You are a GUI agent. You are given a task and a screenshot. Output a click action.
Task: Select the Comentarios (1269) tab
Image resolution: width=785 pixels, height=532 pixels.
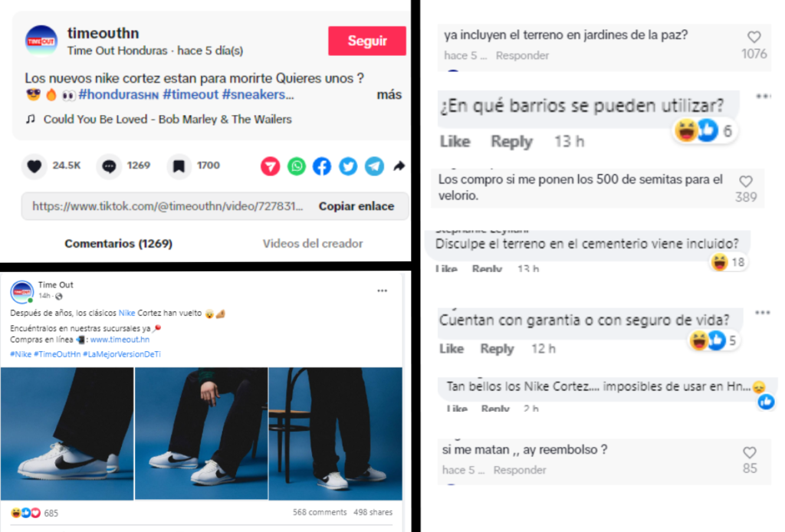[118, 244]
